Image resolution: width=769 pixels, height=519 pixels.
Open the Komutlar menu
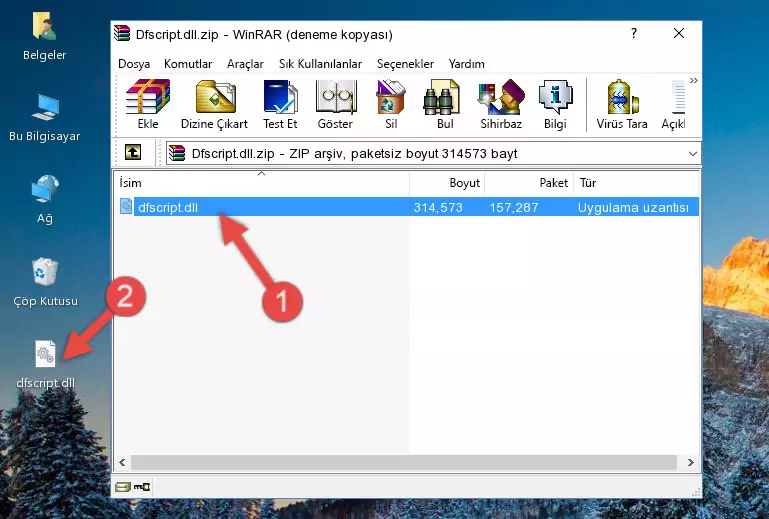pyautogui.click(x=188, y=64)
